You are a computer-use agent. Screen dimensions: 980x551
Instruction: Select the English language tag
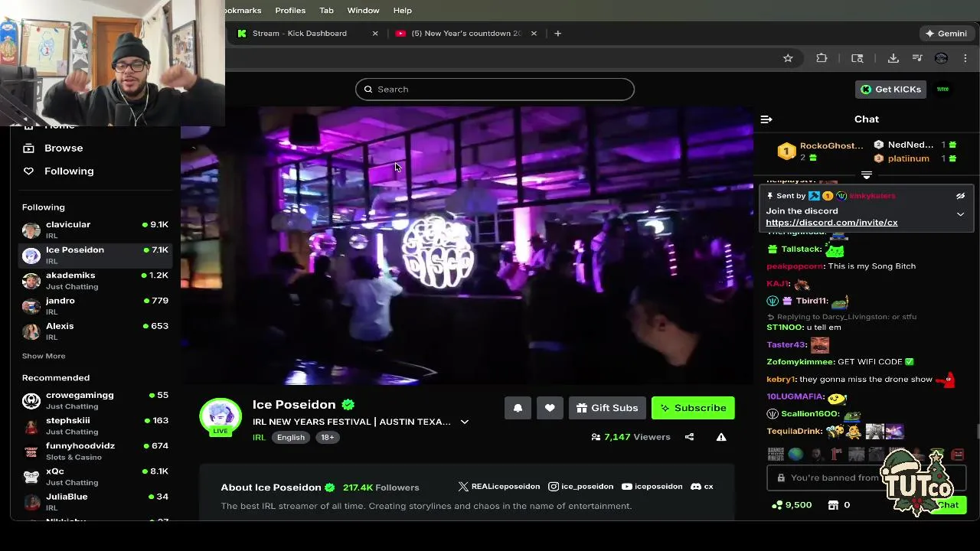point(291,438)
